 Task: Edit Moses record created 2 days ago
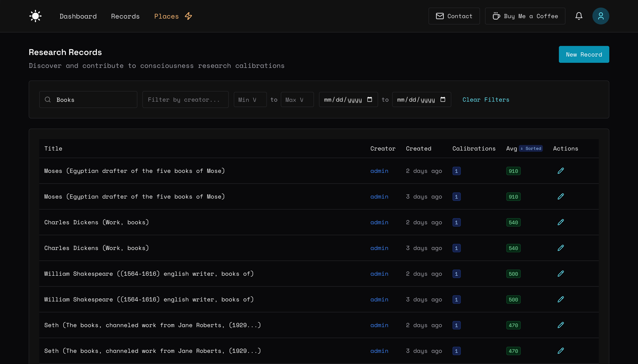click(x=561, y=171)
